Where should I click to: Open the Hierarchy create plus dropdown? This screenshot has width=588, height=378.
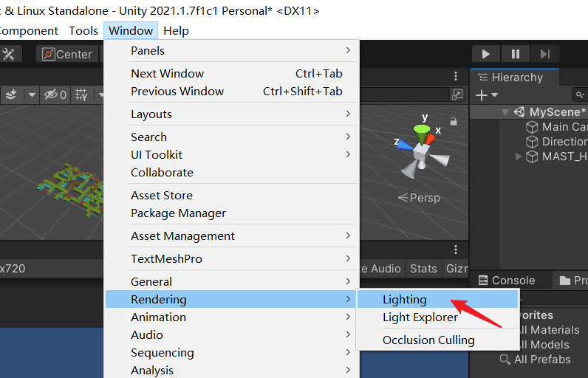tap(486, 94)
